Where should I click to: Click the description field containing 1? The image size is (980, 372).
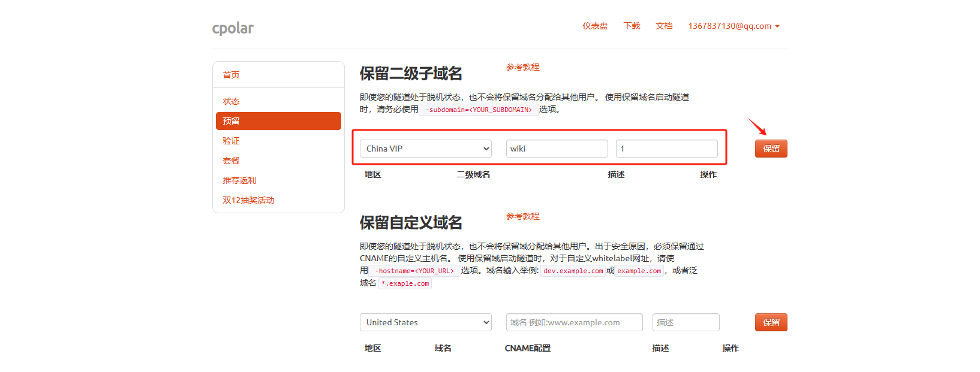[x=666, y=149]
